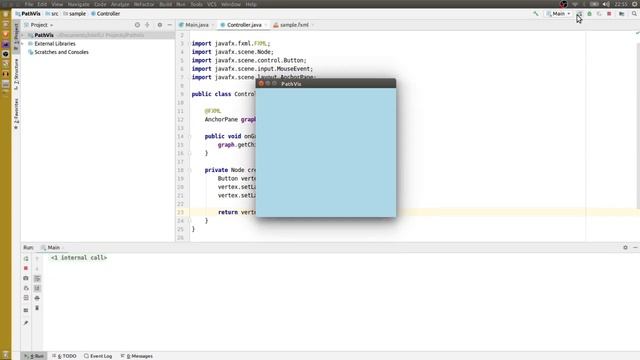Collapse the fold marker at line 18
This screenshot has height=360, width=640.
[190, 170]
